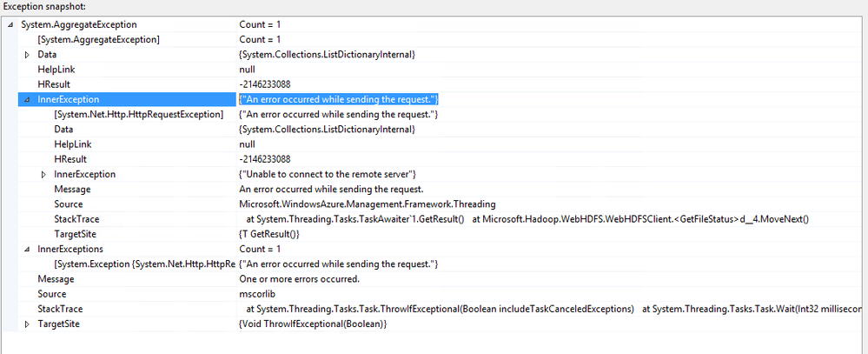
Task: Click the [System.Net.Http.HttpRequestException] row
Action: [x=138, y=115]
